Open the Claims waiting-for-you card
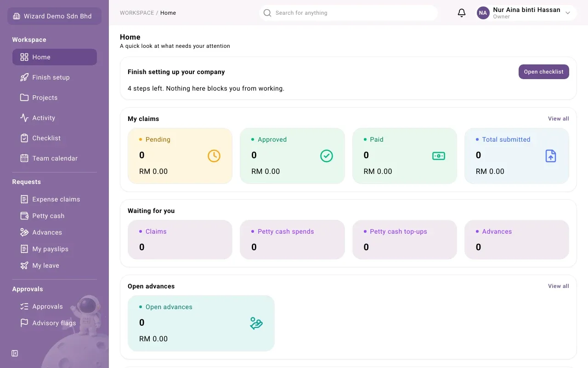Viewport: 588px width, 368px height. pos(180,240)
